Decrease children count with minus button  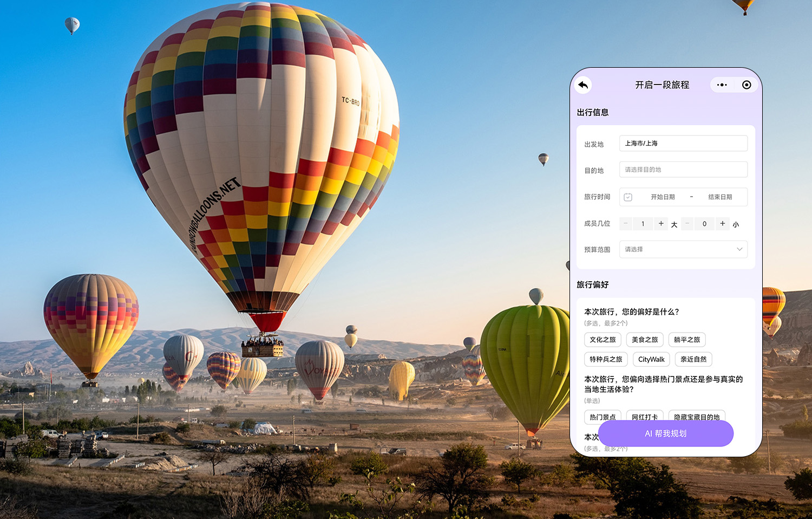pyautogui.click(x=687, y=224)
